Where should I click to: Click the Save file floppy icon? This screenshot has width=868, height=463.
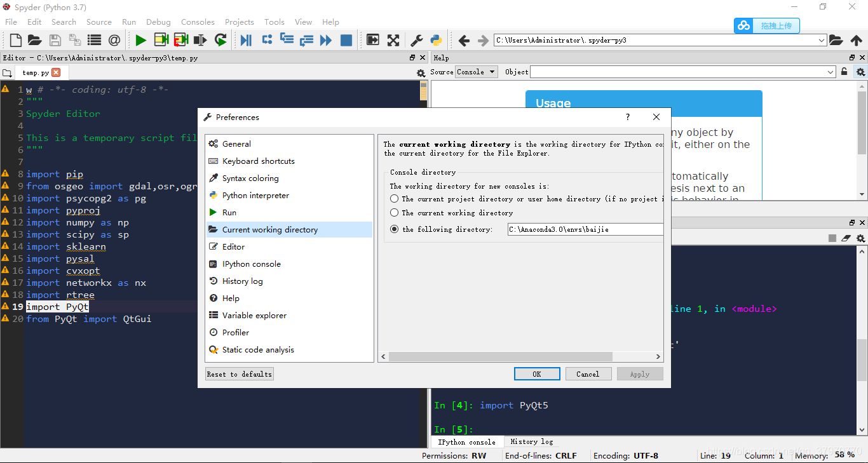[55, 40]
